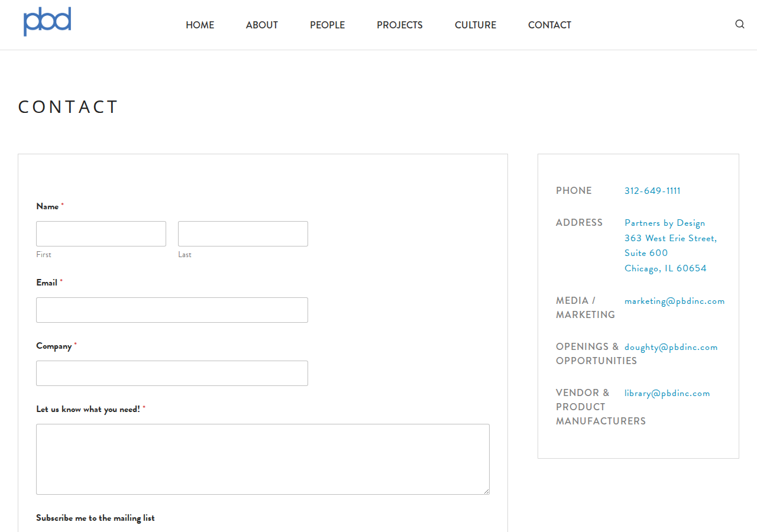The width and height of the screenshot is (757, 532).
Task: Open the ABOUT menu item
Action: pos(262,25)
